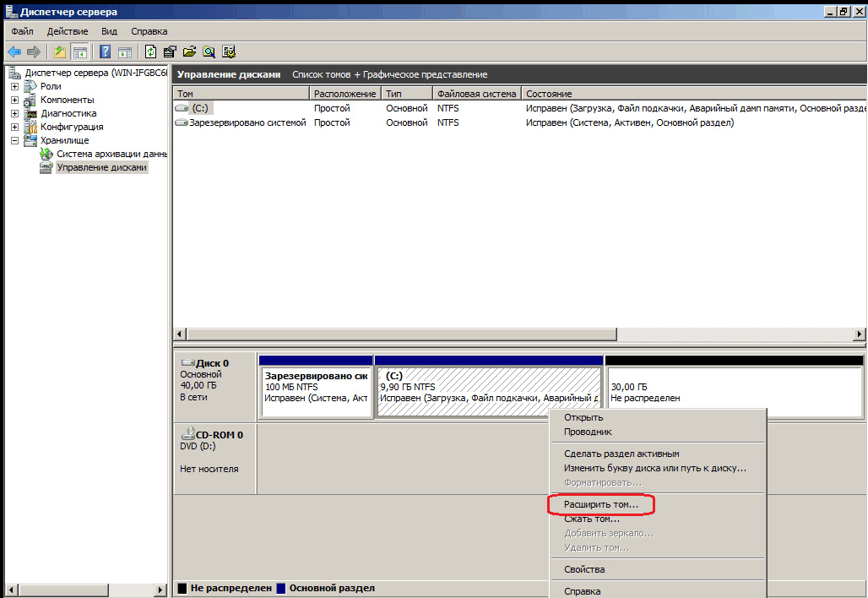Click the Компоненты node icon in the tree
Image resolution: width=868 pixels, height=598 pixels.
pos(30,101)
